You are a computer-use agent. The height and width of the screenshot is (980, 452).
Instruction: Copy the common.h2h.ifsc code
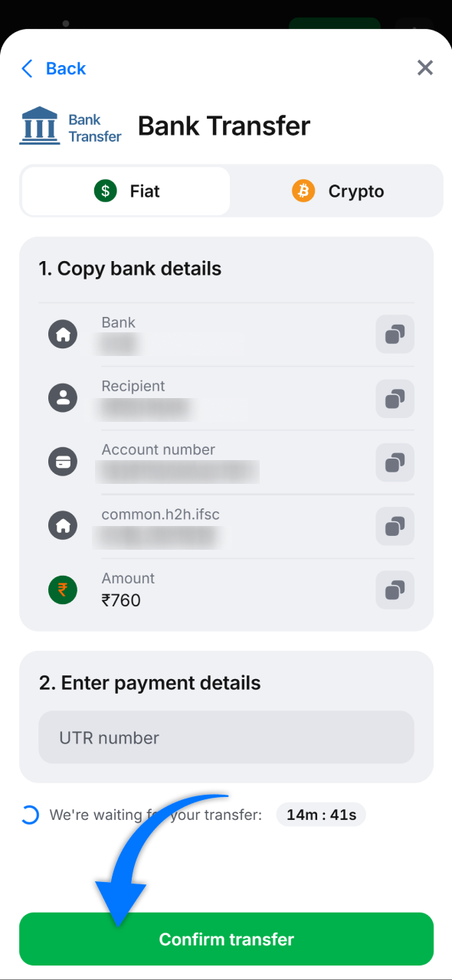[395, 527]
